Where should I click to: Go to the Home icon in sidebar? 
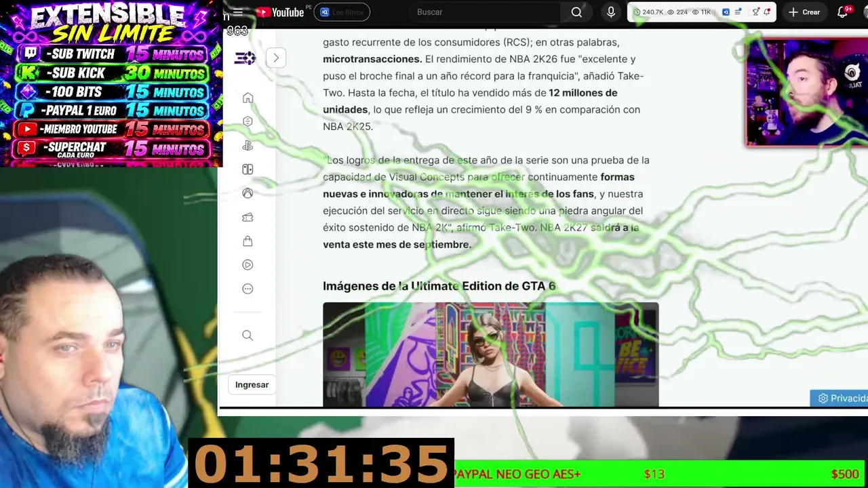248,98
